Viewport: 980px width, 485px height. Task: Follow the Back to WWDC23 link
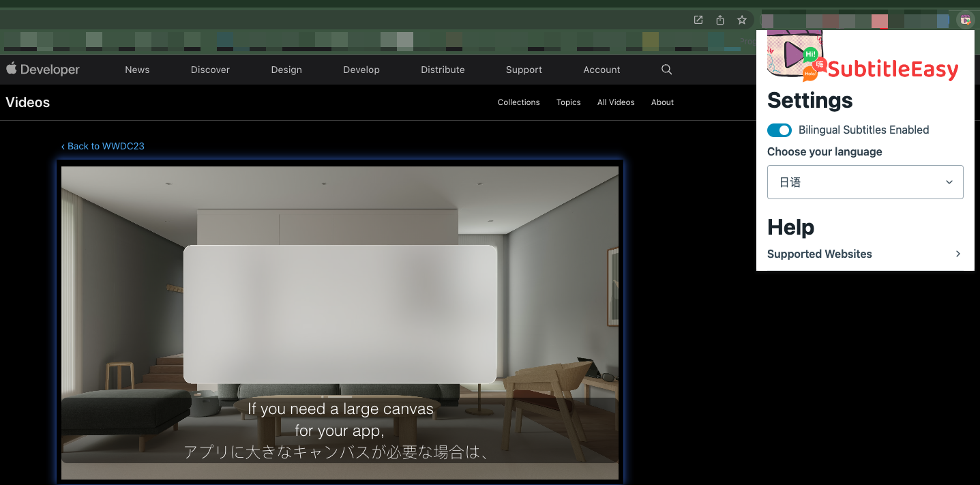tap(102, 146)
